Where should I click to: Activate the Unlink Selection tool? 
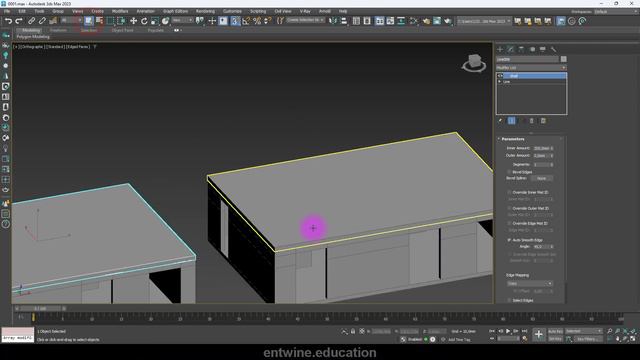42,21
